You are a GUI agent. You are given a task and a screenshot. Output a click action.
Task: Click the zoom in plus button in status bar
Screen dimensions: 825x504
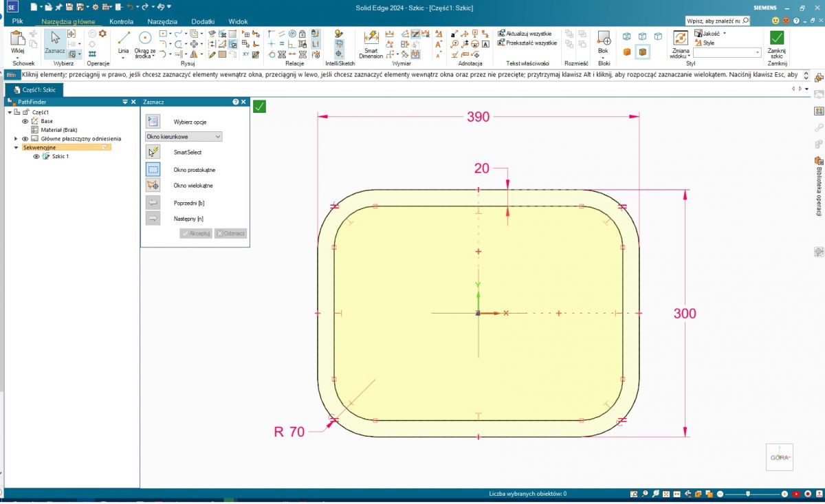coord(784,494)
